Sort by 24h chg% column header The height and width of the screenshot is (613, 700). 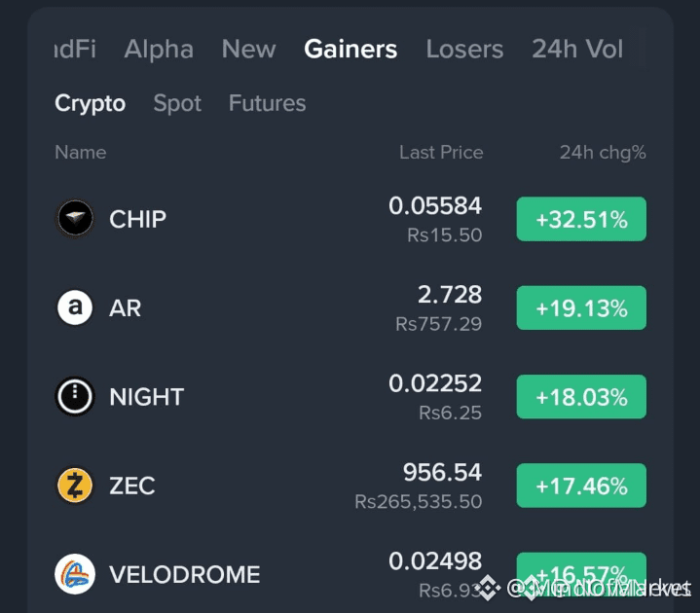pyautogui.click(x=603, y=153)
